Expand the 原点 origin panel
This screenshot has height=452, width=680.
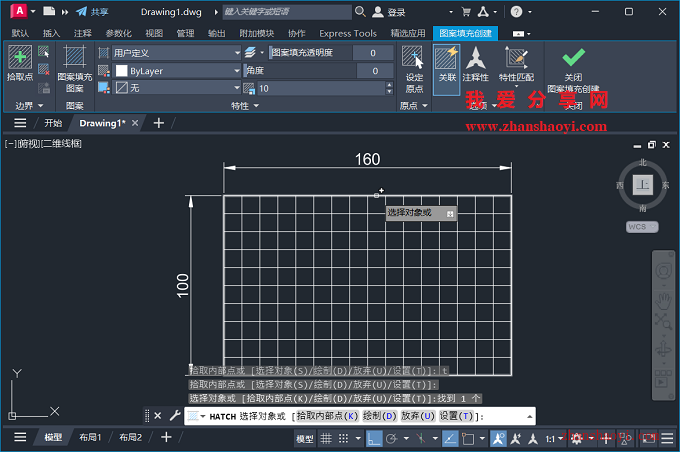pyautogui.click(x=413, y=105)
